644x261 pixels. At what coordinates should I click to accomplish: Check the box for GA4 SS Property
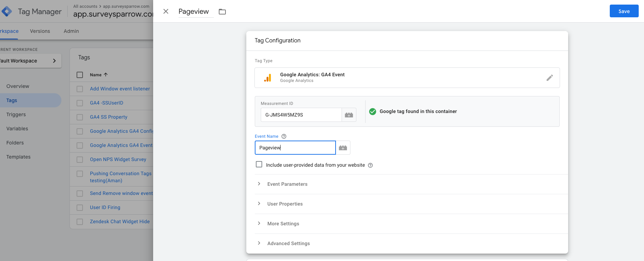80,117
